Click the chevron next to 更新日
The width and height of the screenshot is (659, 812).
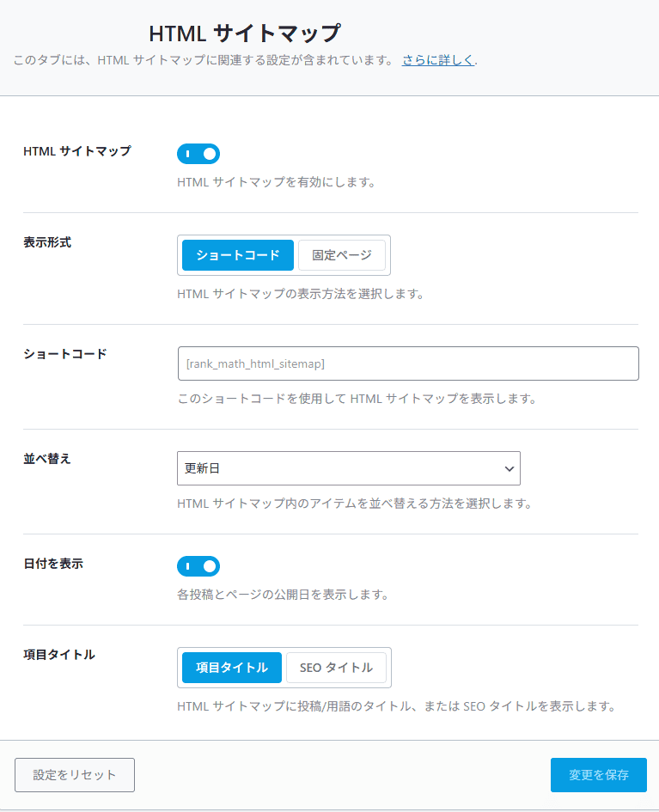[x=509, y=468]
